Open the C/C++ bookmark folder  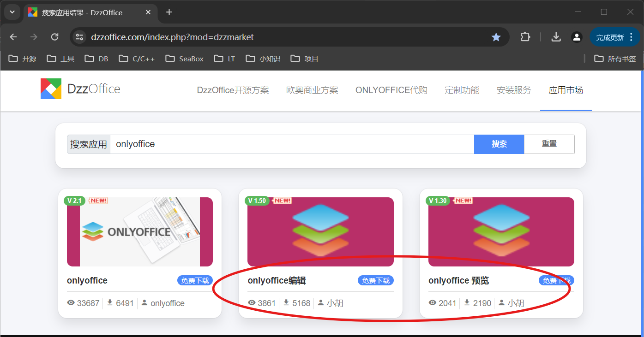click(x=137, y=59)
